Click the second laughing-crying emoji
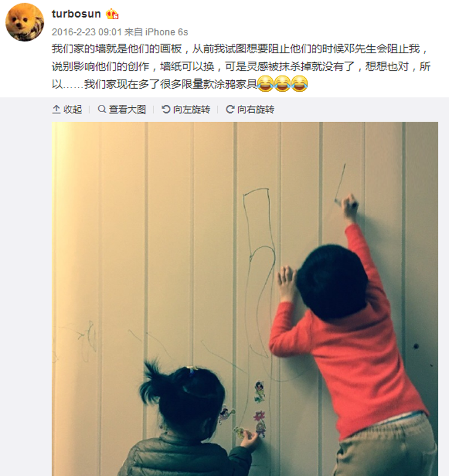 [283, 84]
